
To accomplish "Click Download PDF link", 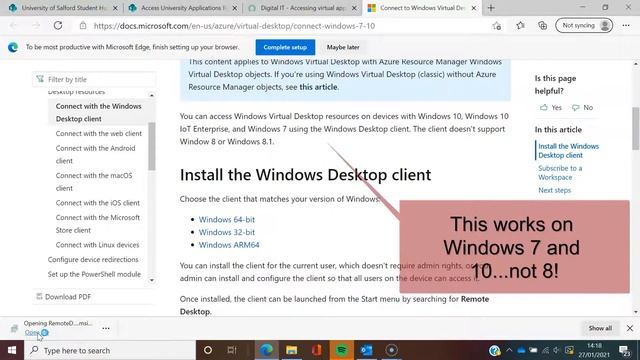I will point(64,297).
